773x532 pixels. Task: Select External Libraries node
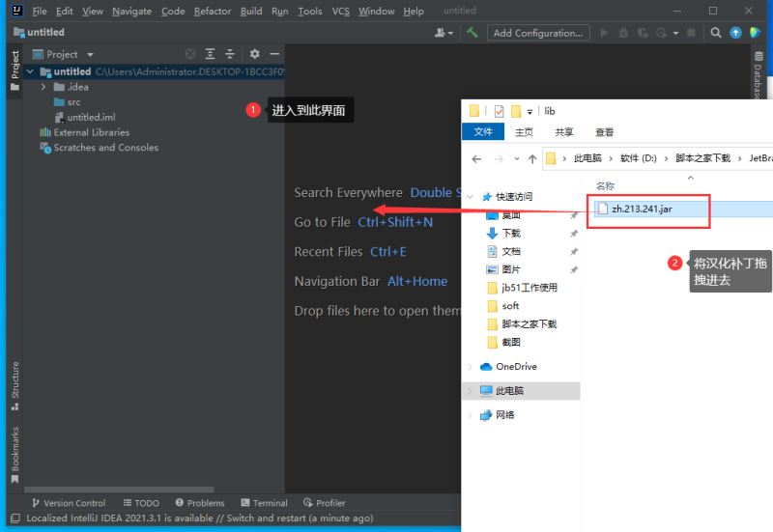point(85,132)
